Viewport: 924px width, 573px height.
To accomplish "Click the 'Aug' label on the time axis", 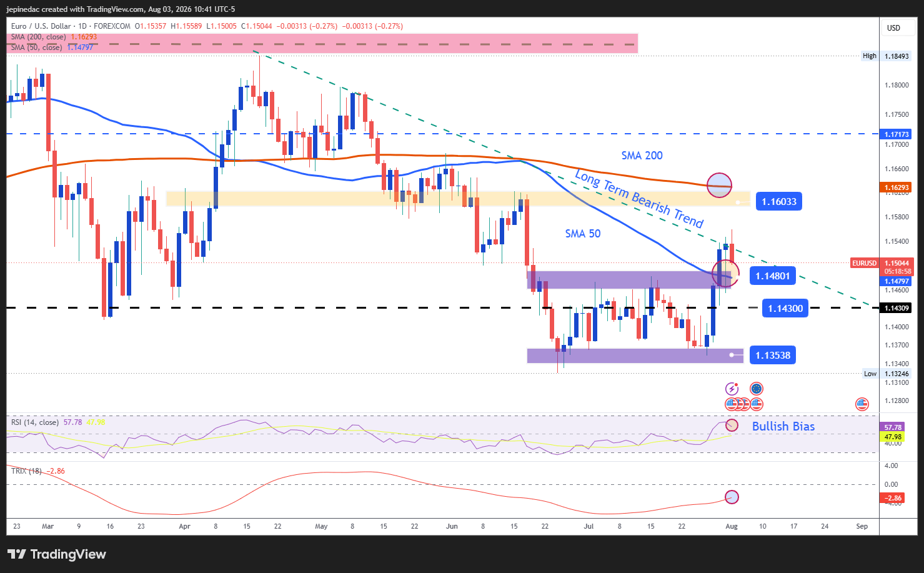I will point(732,526).
